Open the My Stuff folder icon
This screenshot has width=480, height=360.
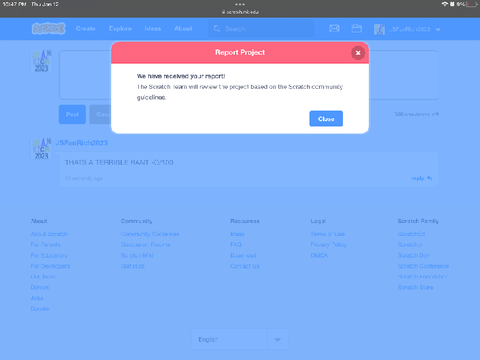pyautogui.click(x=357, y=29)
